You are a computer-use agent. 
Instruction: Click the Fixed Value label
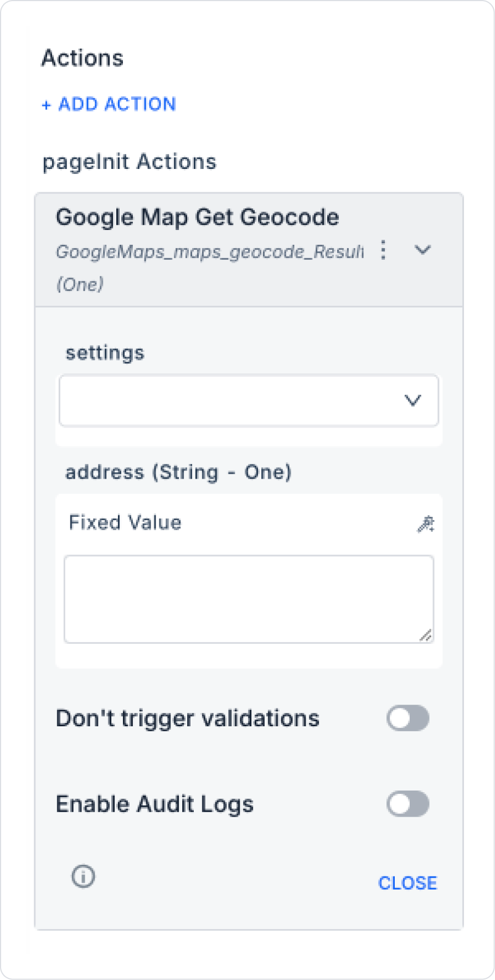pyautogui.click(x=125, y=522)
